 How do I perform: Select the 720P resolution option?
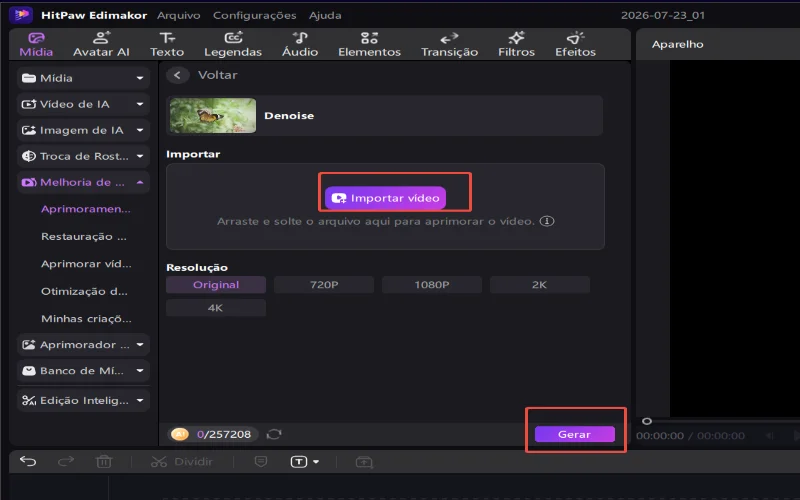[324, 285]
